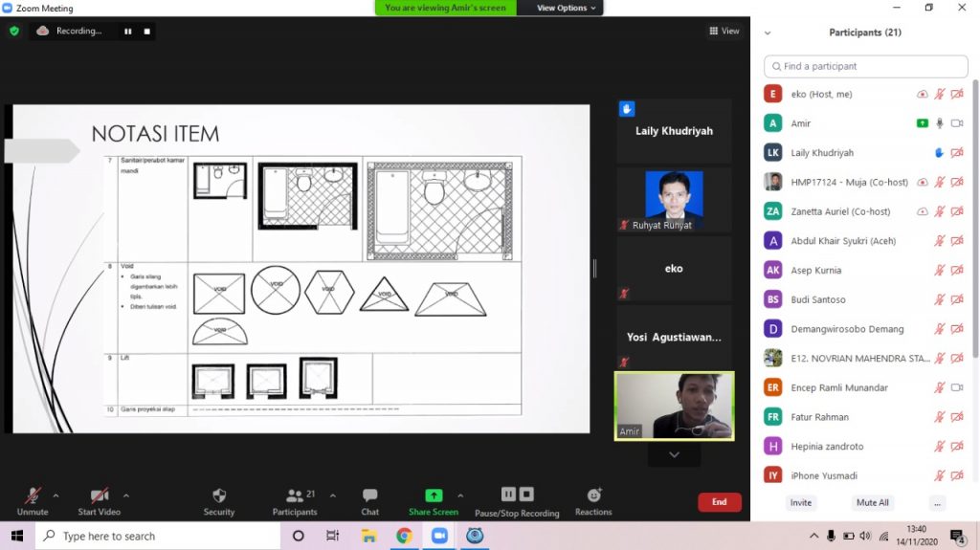Click Laily Khudriyah's camera-off icon
Viewport: 980px width, 550px height.
coord(957,153)
